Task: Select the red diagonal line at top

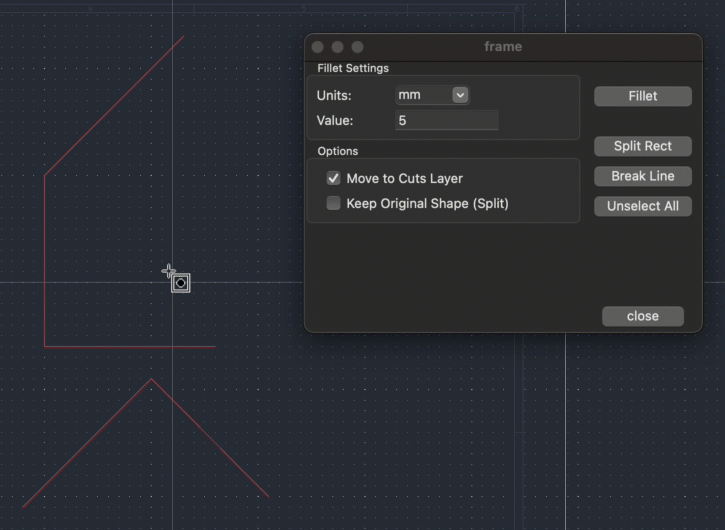Action: click(x=114, y=106)
